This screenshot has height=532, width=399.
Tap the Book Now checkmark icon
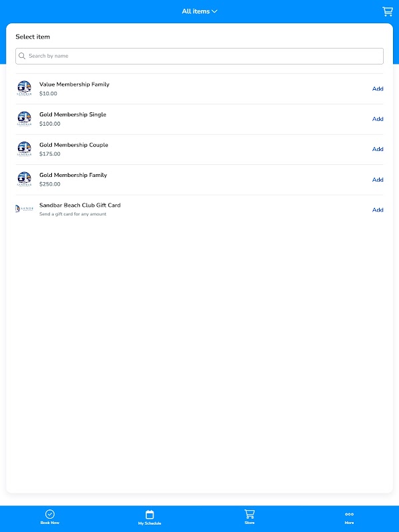tap(50, 514)
